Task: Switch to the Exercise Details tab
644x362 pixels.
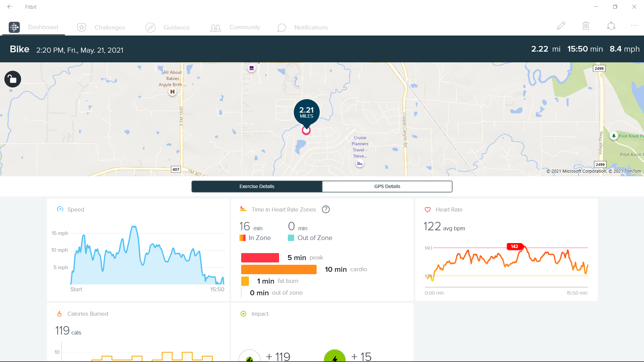Action: 257,186
